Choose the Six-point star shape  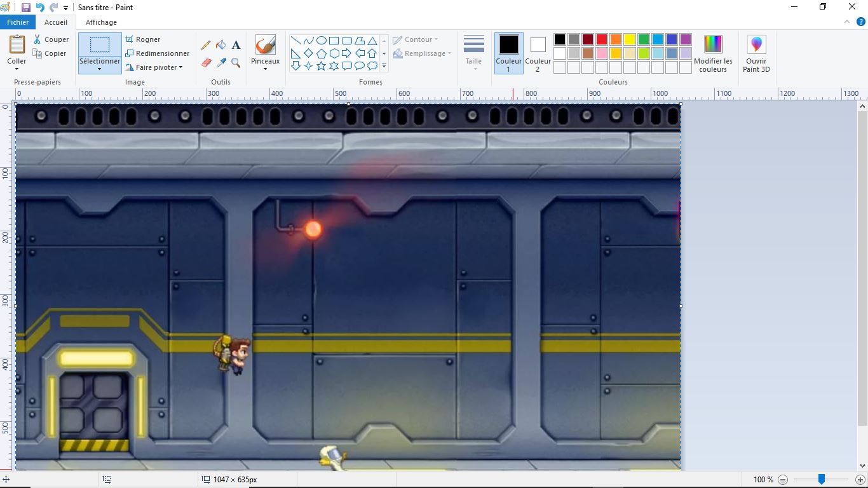(334, 65)
